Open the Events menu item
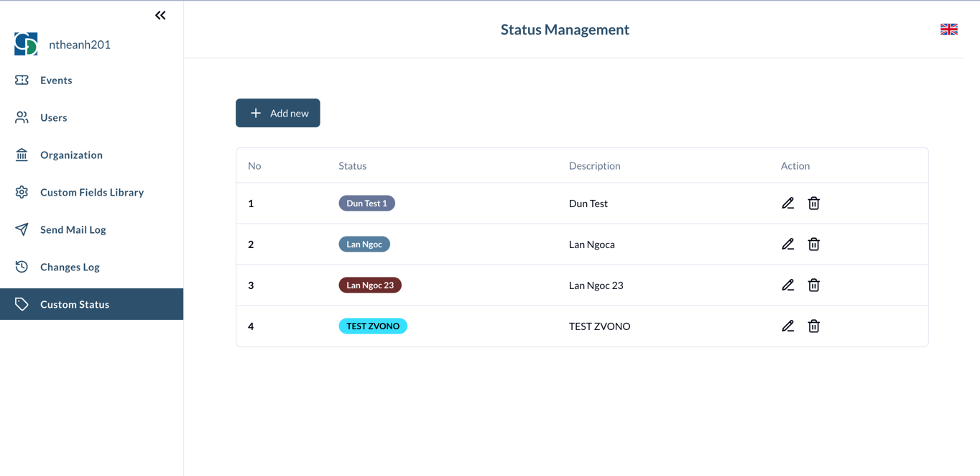This screenshot has height=476, width=980. [56, 81]
